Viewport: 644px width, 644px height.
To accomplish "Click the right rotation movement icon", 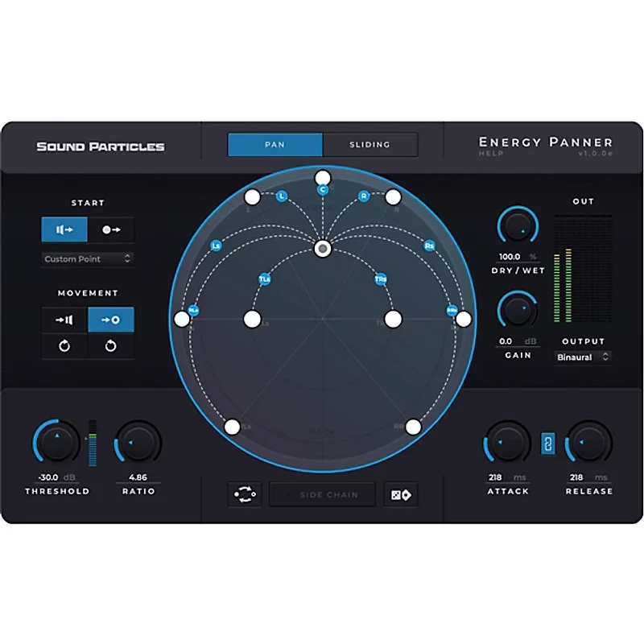I will click(110, 346).
